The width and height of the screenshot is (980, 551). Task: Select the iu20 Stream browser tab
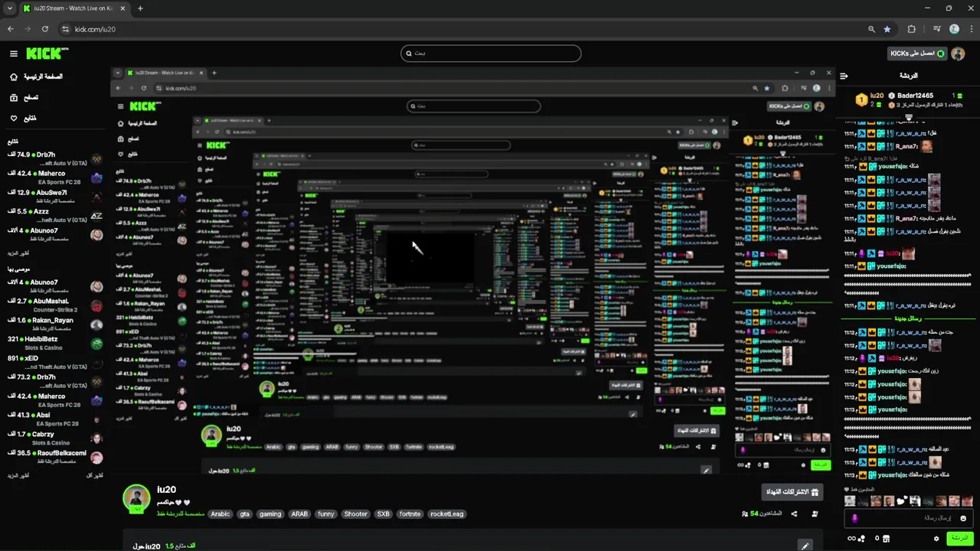[73, 8]
